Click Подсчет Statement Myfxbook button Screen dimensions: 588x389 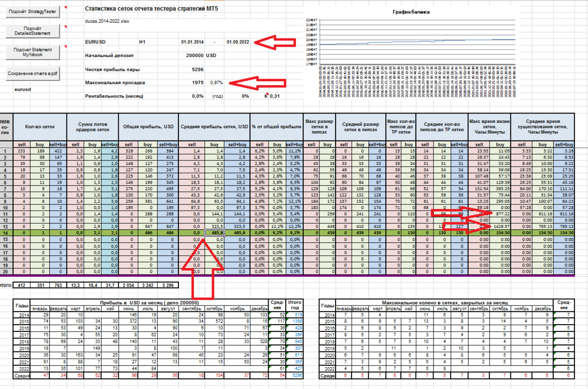33,52
